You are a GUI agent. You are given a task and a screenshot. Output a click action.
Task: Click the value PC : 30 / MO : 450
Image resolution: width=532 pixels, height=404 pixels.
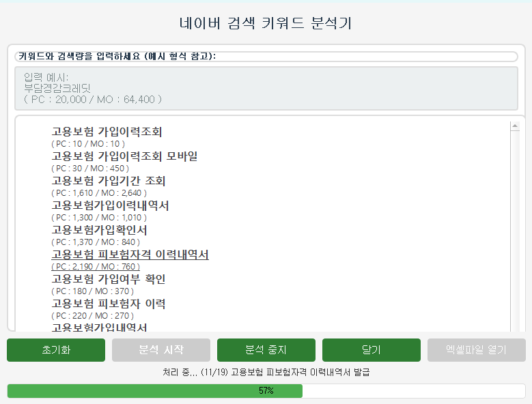(x=90, y=169)
